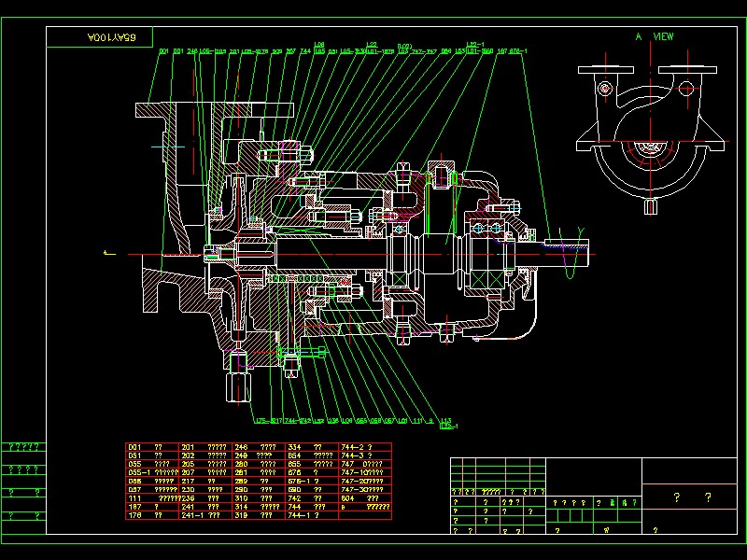This screenshot has width=747, height=560.
Task: Click parts table cell 051
Action: (x=153, y=455)
